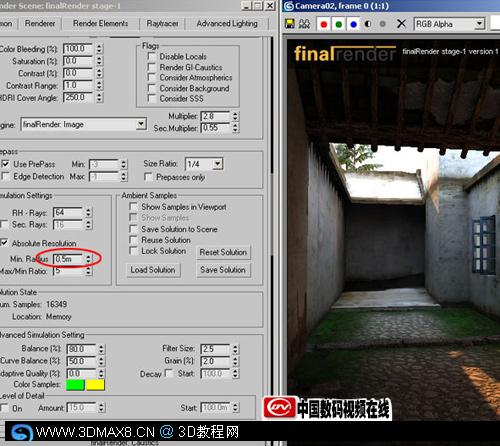
Task: Click the Color Bleeding value field
Action: (x=78, y=49)
